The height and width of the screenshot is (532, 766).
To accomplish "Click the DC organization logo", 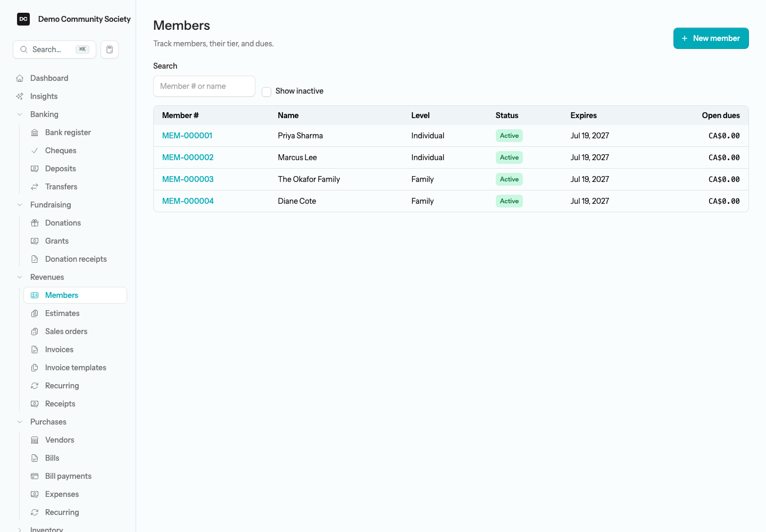I will 23,19.
